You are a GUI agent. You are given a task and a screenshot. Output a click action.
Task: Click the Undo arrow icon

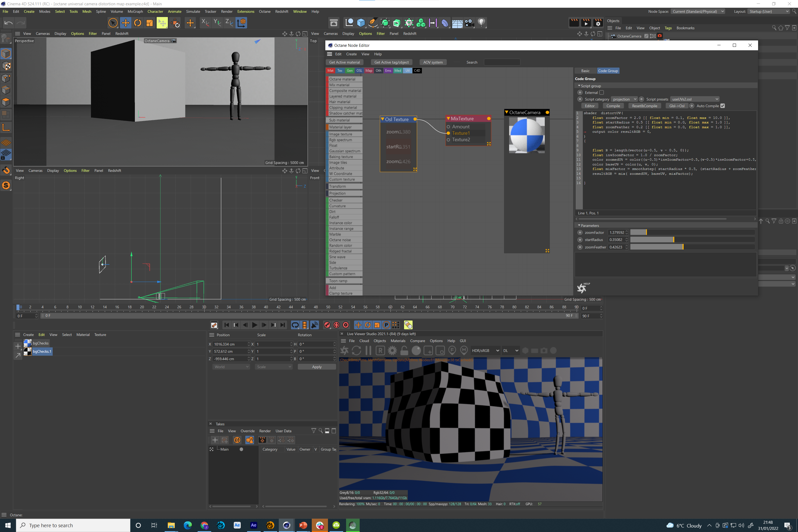[x=9, y=23]
